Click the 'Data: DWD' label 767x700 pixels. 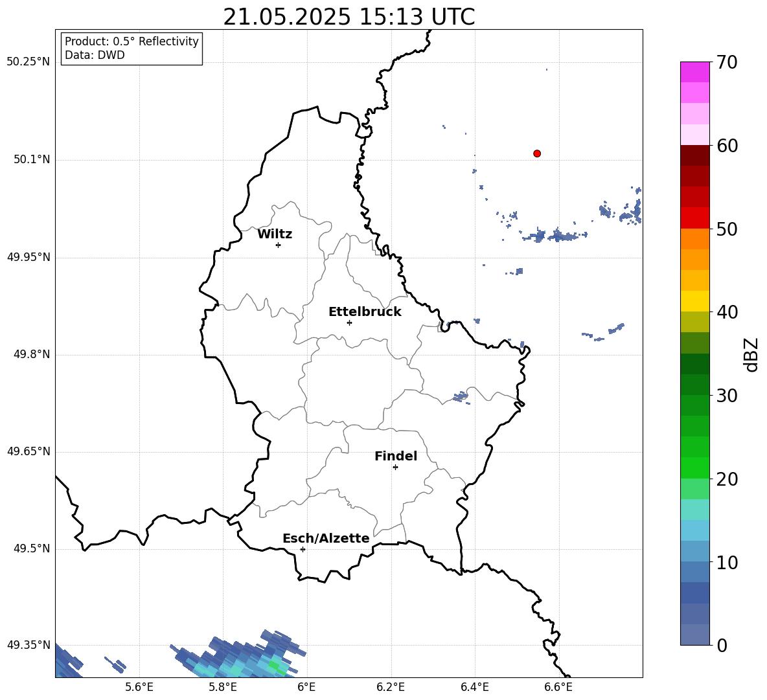95,55
